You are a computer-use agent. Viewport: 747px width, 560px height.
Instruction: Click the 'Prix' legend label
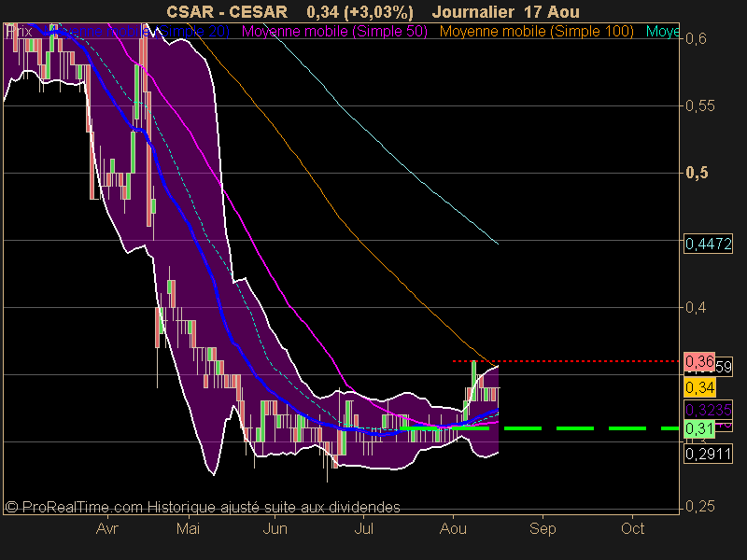(19, 32)
